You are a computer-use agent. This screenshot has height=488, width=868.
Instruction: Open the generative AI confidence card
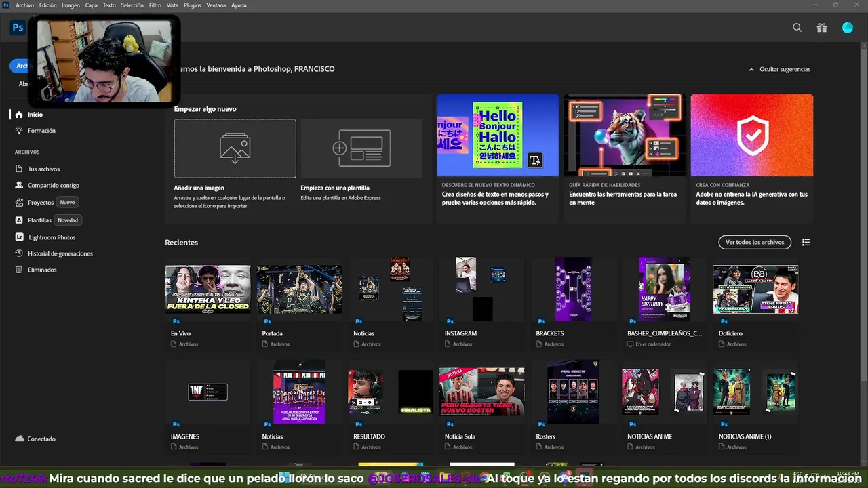752,159
